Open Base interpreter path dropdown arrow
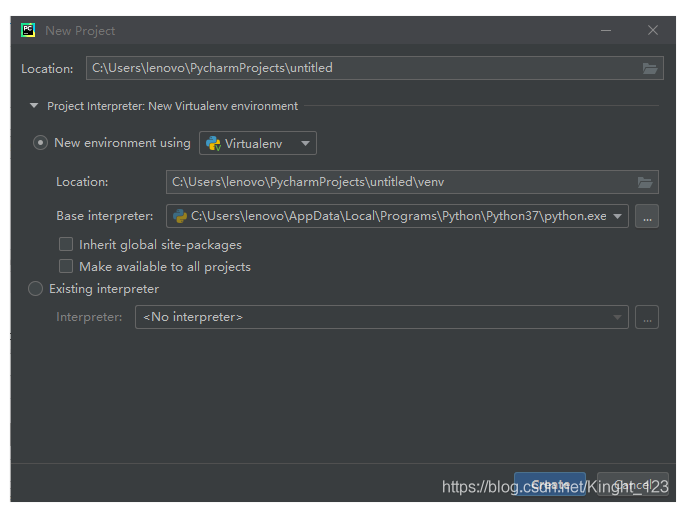 (618, 216)
